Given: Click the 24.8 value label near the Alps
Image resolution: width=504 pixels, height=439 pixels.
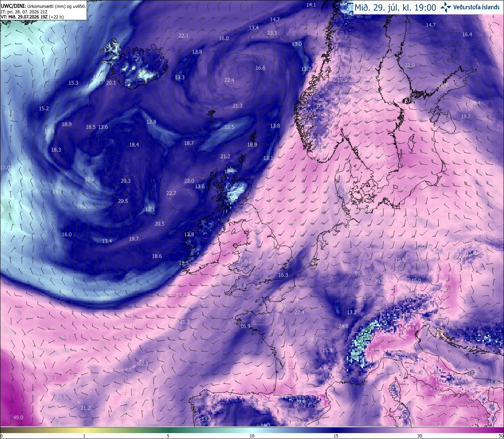Looking at the screenshot, I should (x=343, y=326).
